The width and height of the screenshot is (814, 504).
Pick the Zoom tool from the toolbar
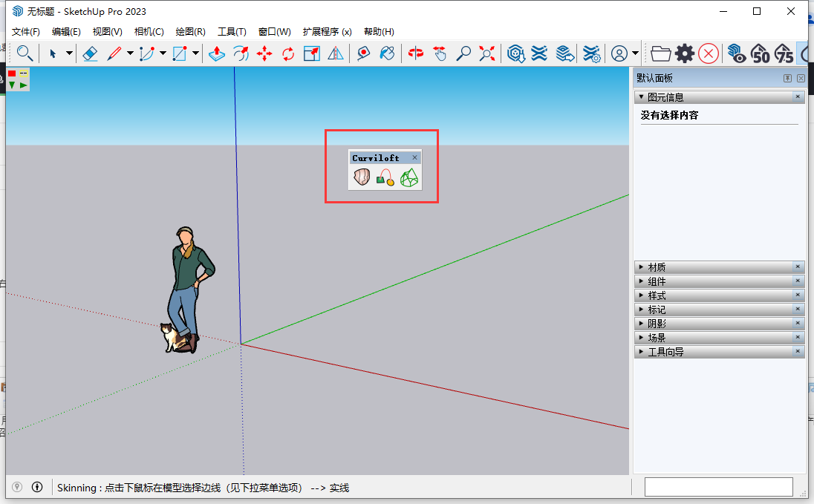pyautogui.click(x=463, y=53)
